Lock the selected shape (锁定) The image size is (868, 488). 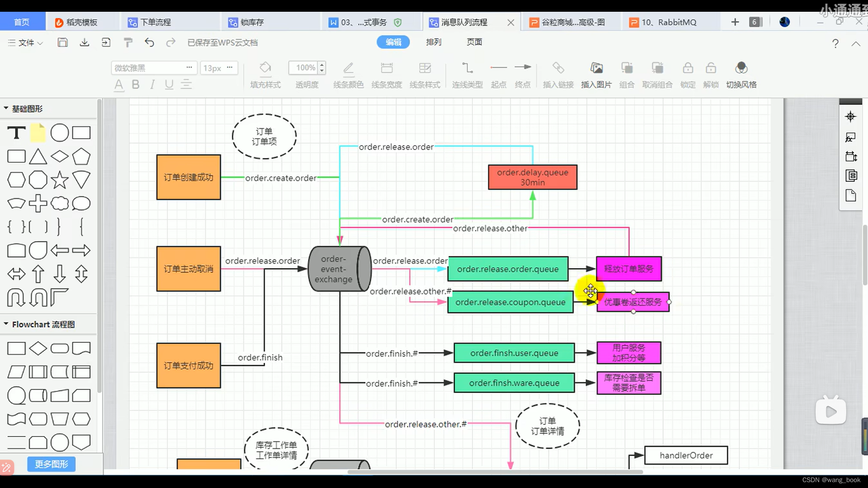tap(688, 75)
